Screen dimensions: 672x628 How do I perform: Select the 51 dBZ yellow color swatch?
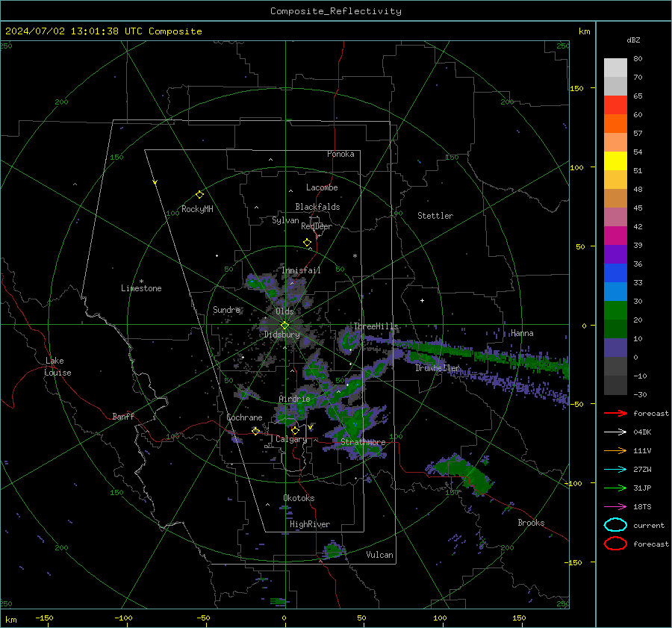[x=615, y=161]
